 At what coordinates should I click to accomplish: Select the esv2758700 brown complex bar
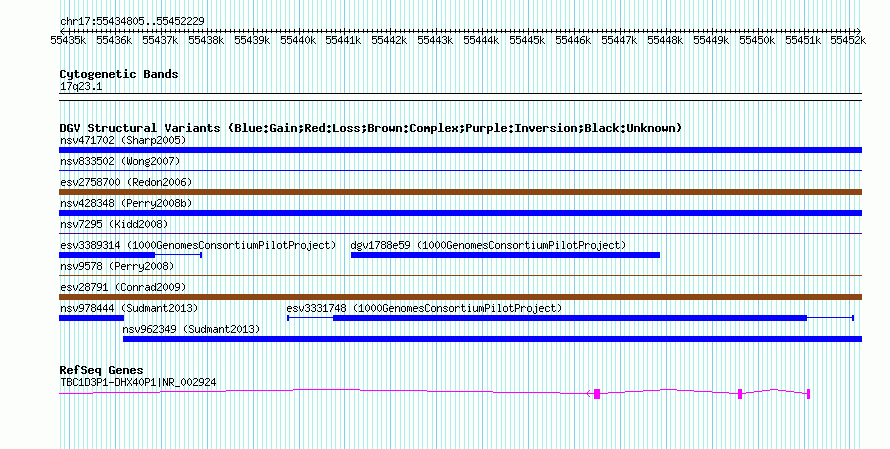click(x=460, y=192)
